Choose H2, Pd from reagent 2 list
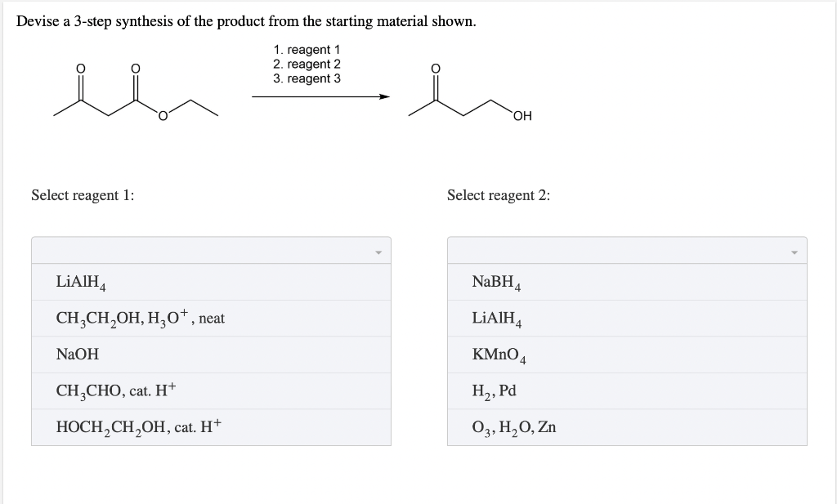The height and width of the screenshot is (504, 837). point(489,390)
